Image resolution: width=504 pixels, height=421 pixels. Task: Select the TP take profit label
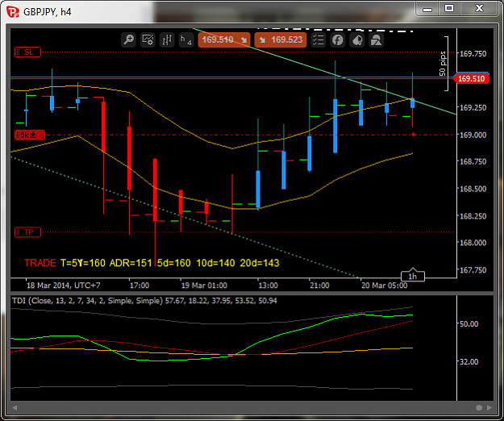(x=28, y=232)
